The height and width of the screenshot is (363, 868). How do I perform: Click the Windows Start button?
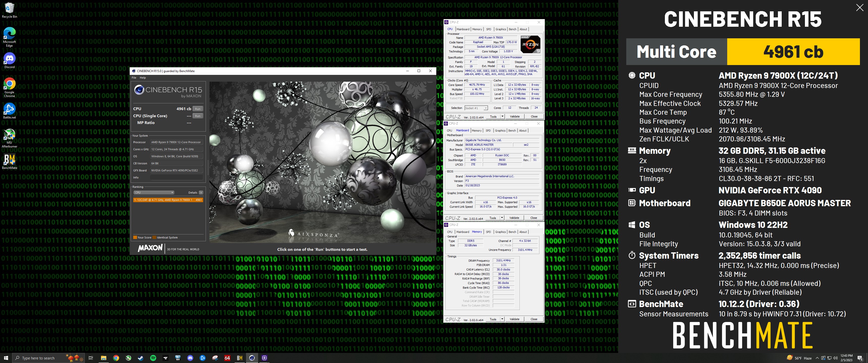(x=6, y=358)
